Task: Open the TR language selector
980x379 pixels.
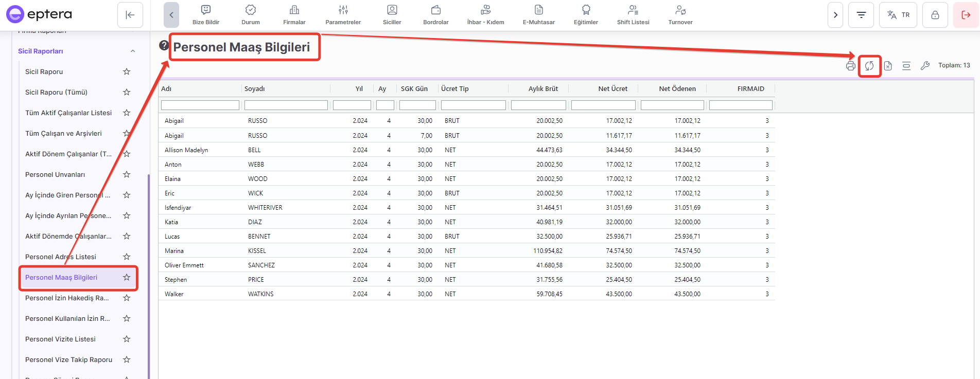Action: tap(898, 15)
